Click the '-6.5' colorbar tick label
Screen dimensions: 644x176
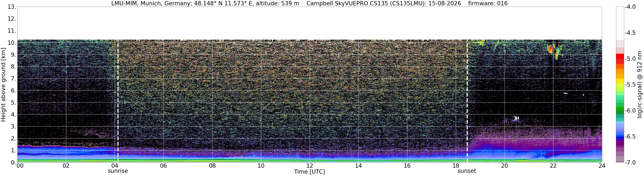tap(630, 137)
